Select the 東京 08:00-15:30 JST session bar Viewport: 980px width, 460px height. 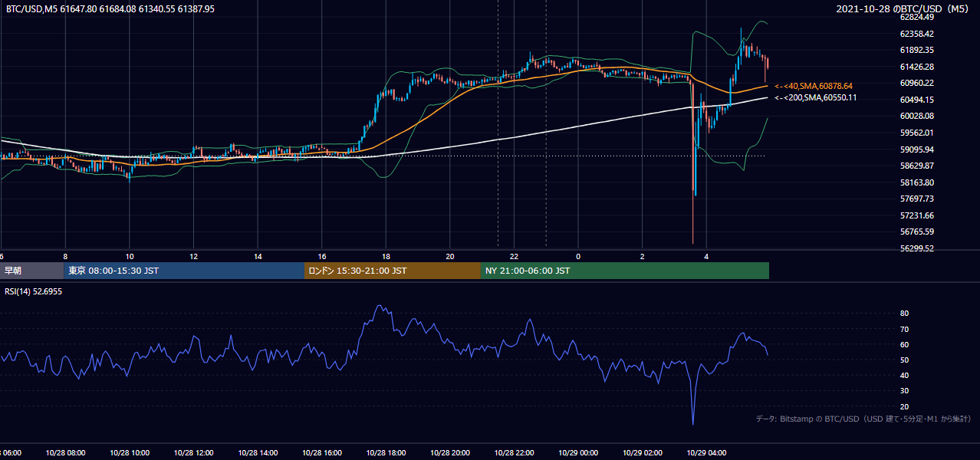184,271
